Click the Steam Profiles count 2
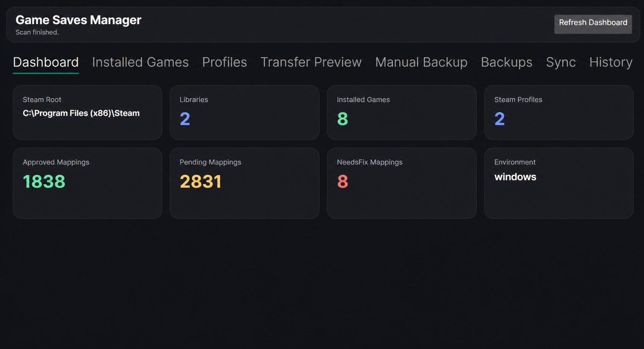 click(x=500, y=119)
